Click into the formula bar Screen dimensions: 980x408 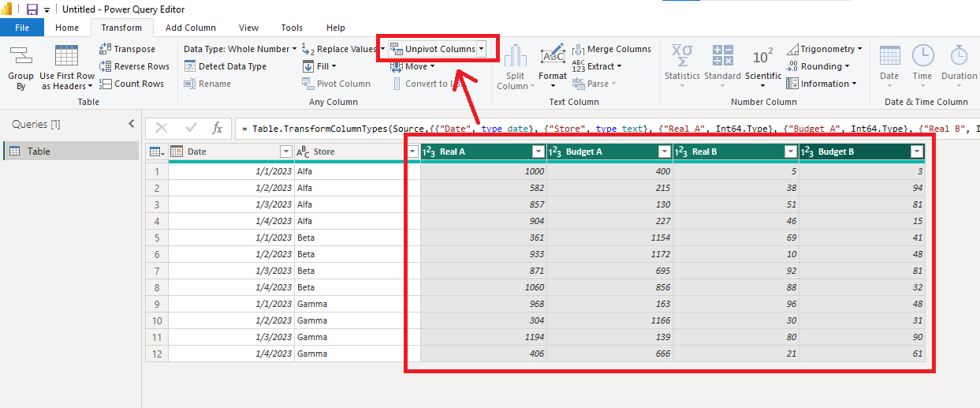607,128
